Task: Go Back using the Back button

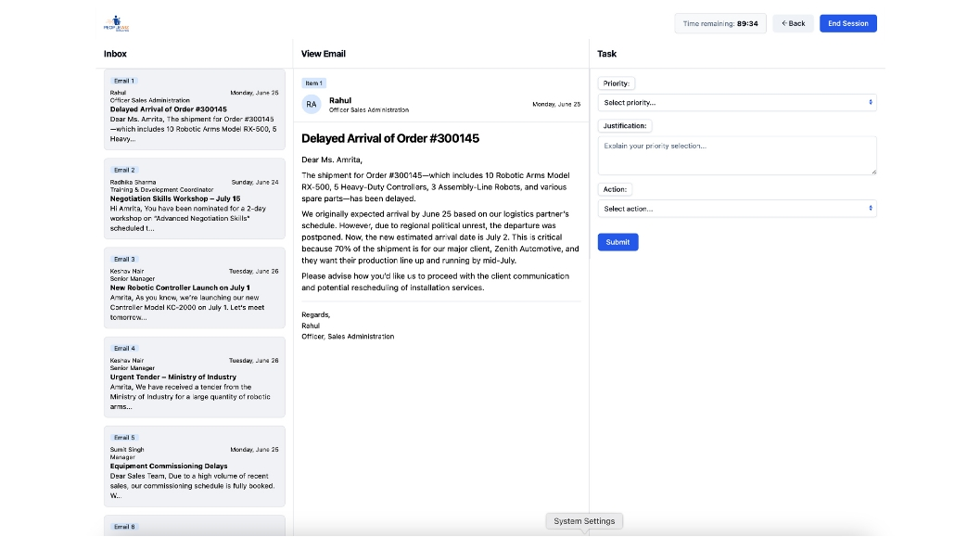Action: click(793, 23)
